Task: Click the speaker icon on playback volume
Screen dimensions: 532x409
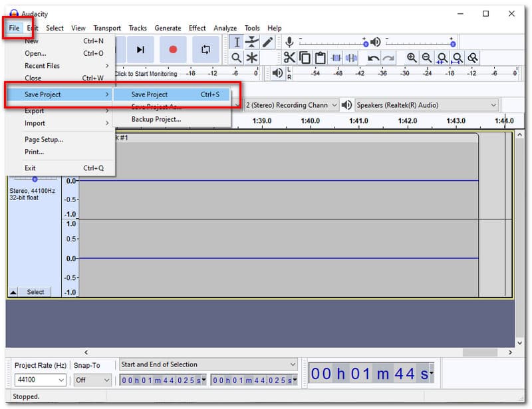Action: [x=375, y=42]
